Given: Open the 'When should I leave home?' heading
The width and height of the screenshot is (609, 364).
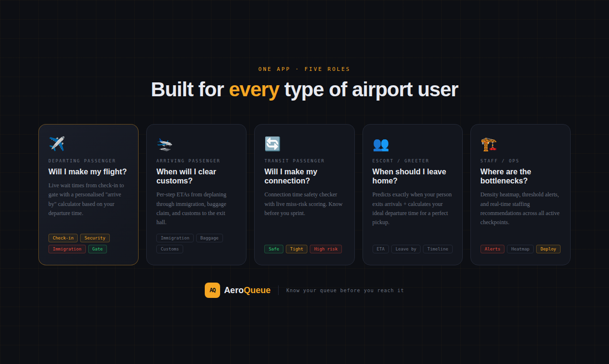Looking at the screenshot, I should (x=409, y=176).
